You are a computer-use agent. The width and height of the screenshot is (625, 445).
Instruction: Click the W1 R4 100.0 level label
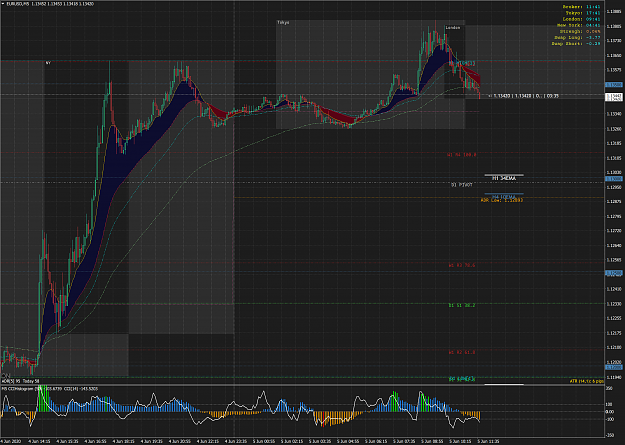(462, 155)
